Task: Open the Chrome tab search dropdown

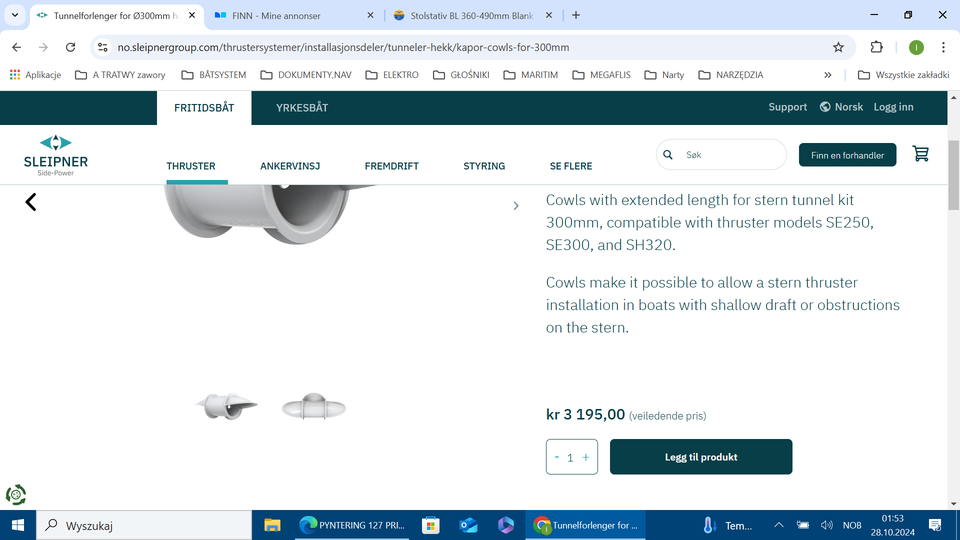Action: point(15,15)
